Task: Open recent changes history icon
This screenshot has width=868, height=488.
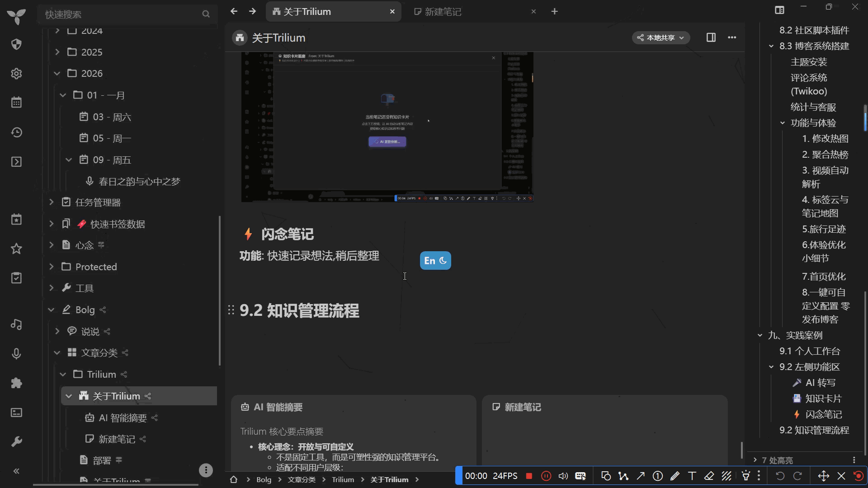Action: point(16,132)
